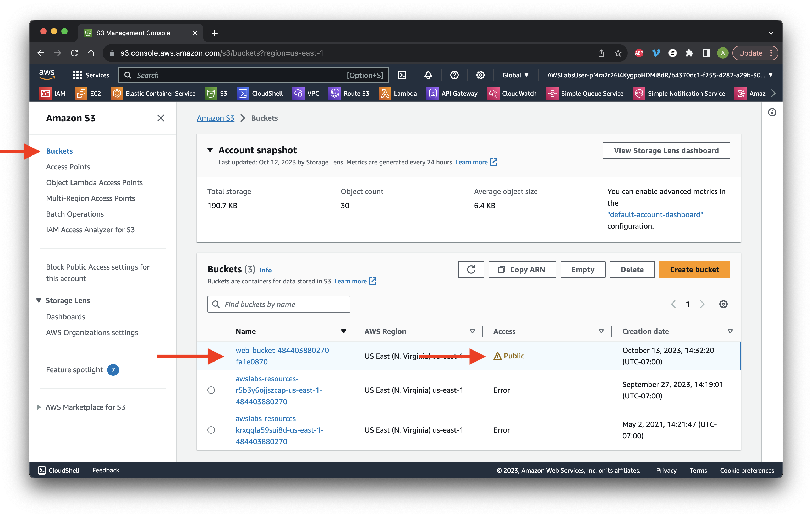Viewport: 812px width, 517px height.
Task: Select radio for awslabs-resources-r5b3y6ojjszcap bucket
Action: pos(211,390)
